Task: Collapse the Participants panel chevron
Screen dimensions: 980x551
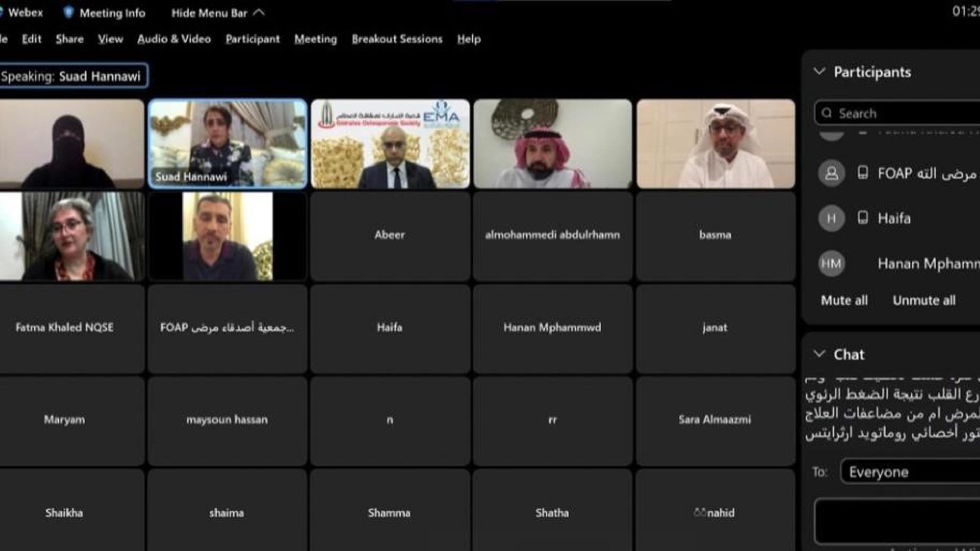Action: (x=819, y=71)
